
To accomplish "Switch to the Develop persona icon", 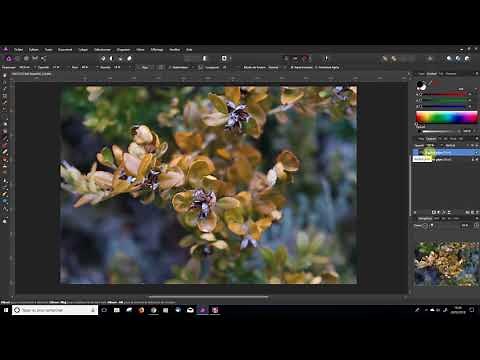I will coord(26,59).
